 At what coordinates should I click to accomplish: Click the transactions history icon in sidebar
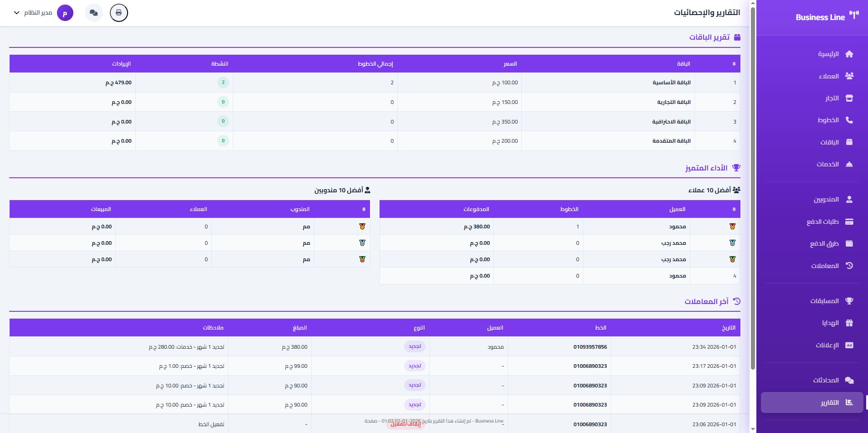click(x=849, y=266)
